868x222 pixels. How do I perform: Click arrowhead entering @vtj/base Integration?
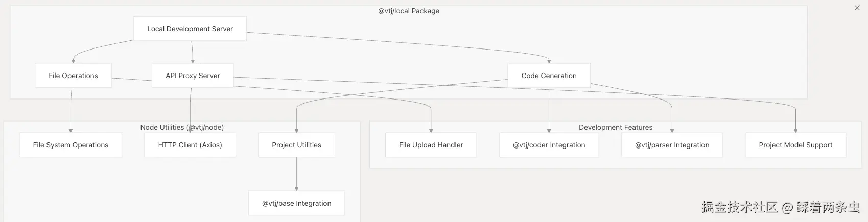coord(296,189)
